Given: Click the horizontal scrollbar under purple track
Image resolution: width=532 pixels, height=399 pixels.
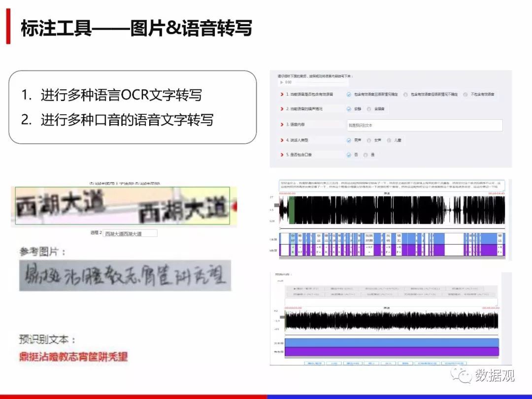Looking at the screenshot, I should [x=392, y=358].
